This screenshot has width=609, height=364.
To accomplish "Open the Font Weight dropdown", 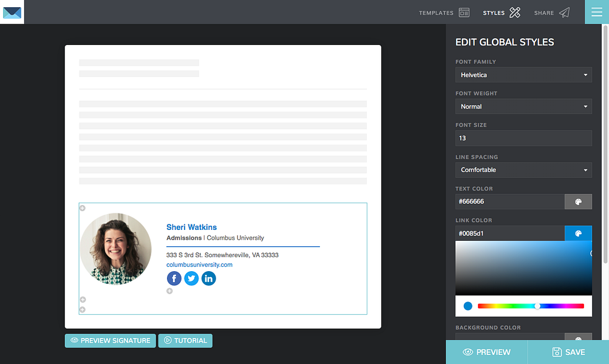I will 523,106.
